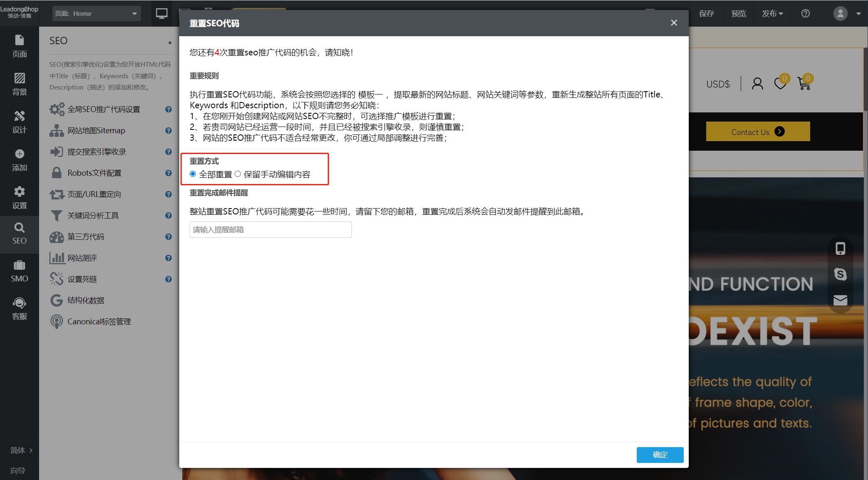This screenshot has height=480, width=868.
Task: Open the 关键词分析工具 menu item
Action: (93, 215)
